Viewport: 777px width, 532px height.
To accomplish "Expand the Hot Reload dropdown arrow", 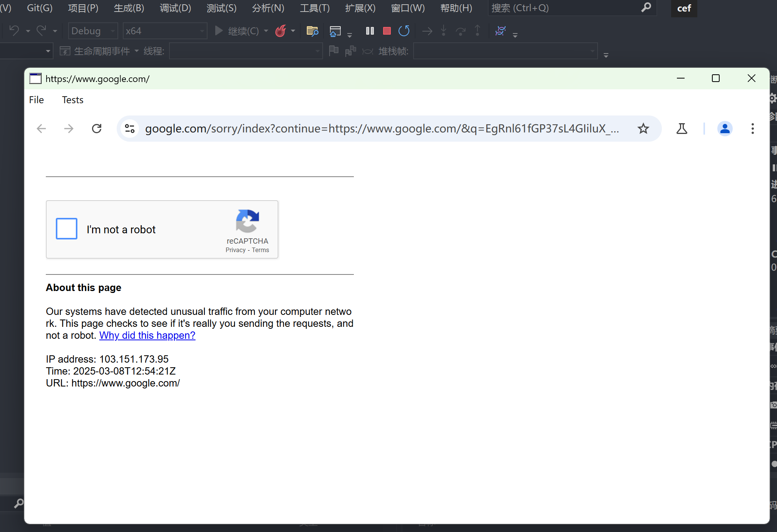I will [293, 31].
